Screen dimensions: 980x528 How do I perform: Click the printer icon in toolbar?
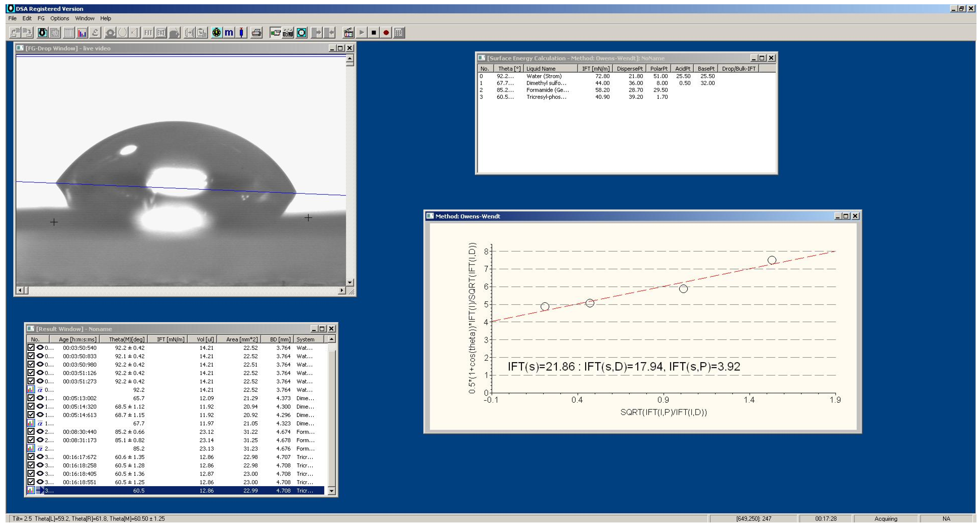coord(256,33)
